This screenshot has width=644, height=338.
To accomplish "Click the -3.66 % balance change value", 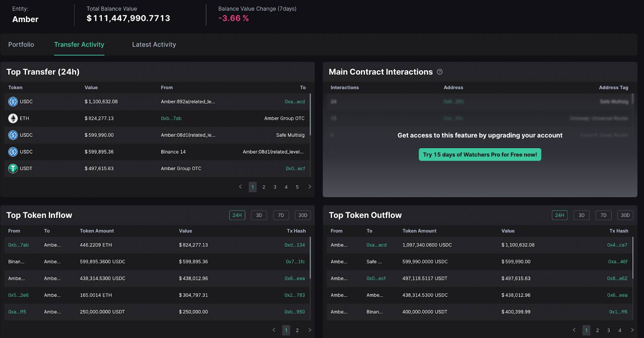I will pyautogui.click(x=233, y=18).
